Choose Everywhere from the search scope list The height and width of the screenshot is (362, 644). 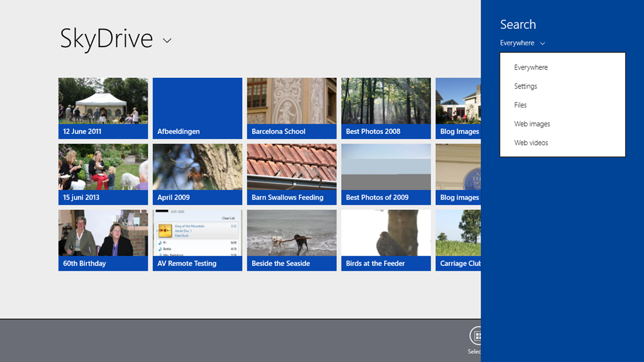[531, 67]
